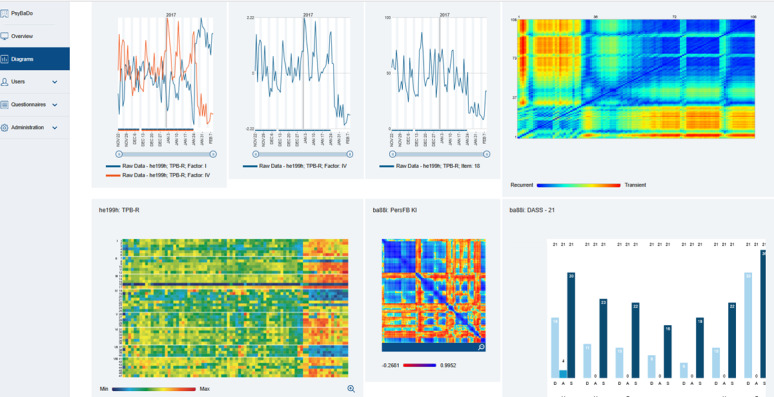Click the Overview monitor icon
774x397 pixels.
pos(4,36)
